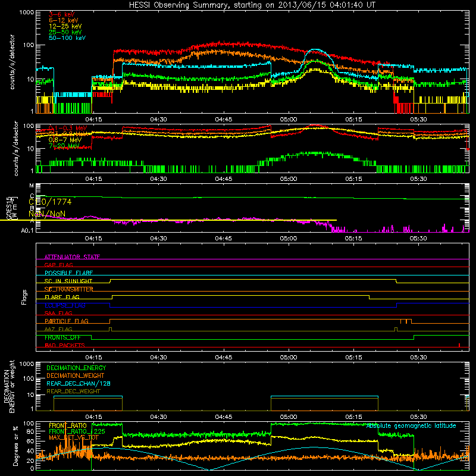Click the vertical Flags axis label
Viewport: 476px width, 476px height.
coord(24,297)
